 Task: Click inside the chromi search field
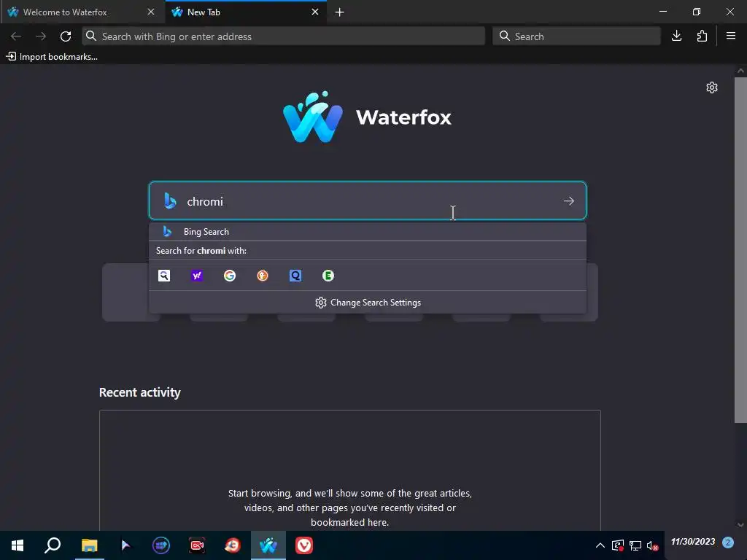click(368, 201)
